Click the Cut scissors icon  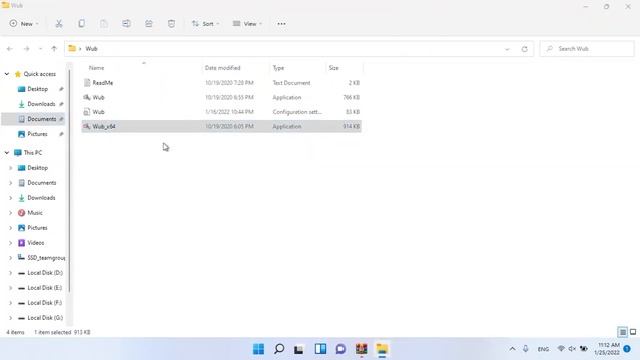(59, 24)
